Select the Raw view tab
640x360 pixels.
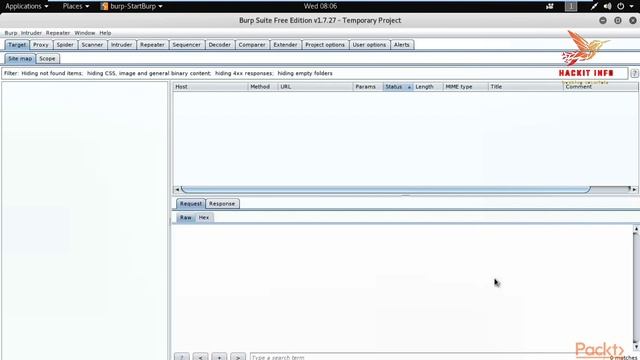[x=186, y=218]
